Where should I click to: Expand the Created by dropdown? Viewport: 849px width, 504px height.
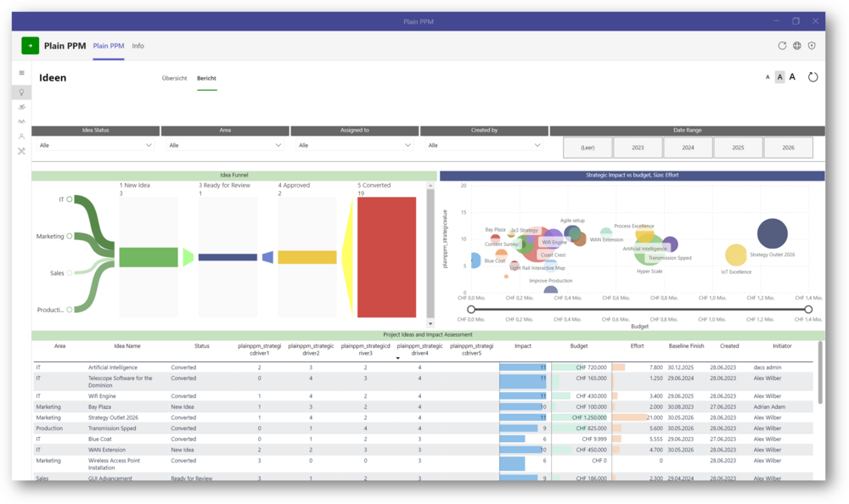[484, 145]
